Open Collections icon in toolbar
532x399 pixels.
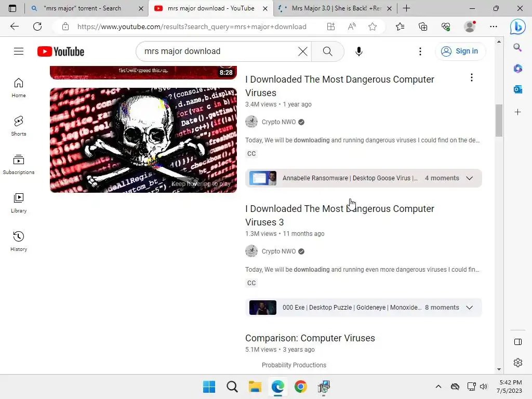click(x=423, y=26)
